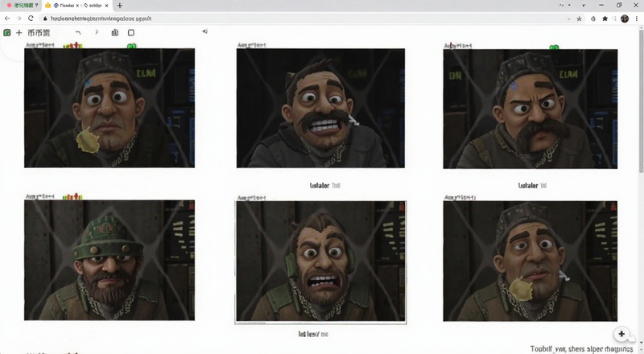This screenshot has width=644, height=354.
Task: Open a new browser tab
Action: tap(119, 6)
